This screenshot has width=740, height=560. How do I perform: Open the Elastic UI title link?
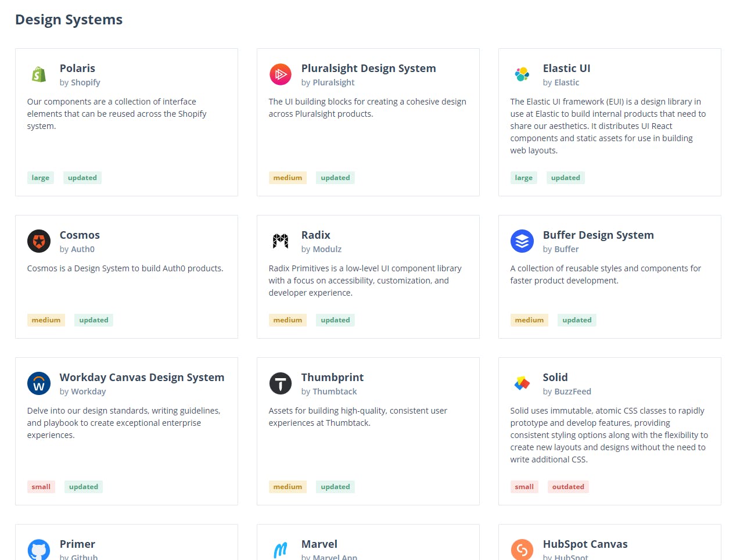[x=566, y=68]
